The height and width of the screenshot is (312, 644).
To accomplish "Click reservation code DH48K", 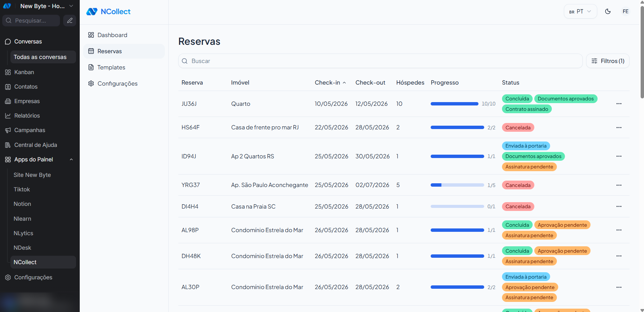I will (x=191, y=256).
